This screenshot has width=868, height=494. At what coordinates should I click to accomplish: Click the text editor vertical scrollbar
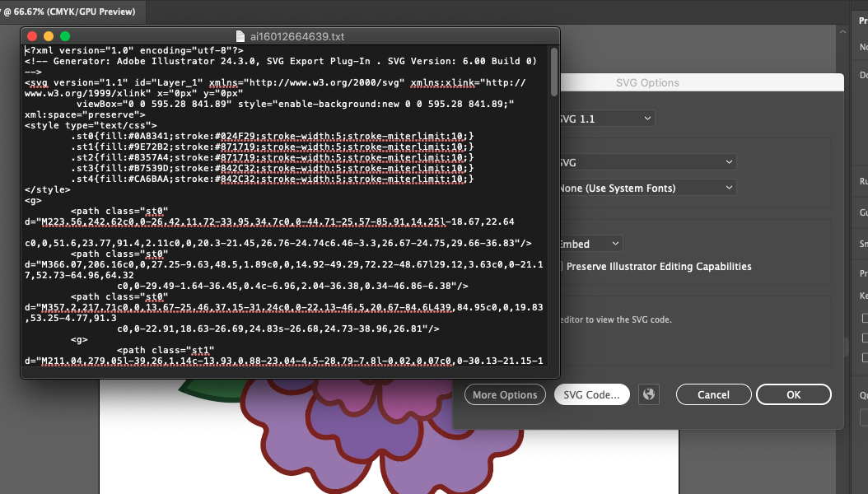(554, 72)
